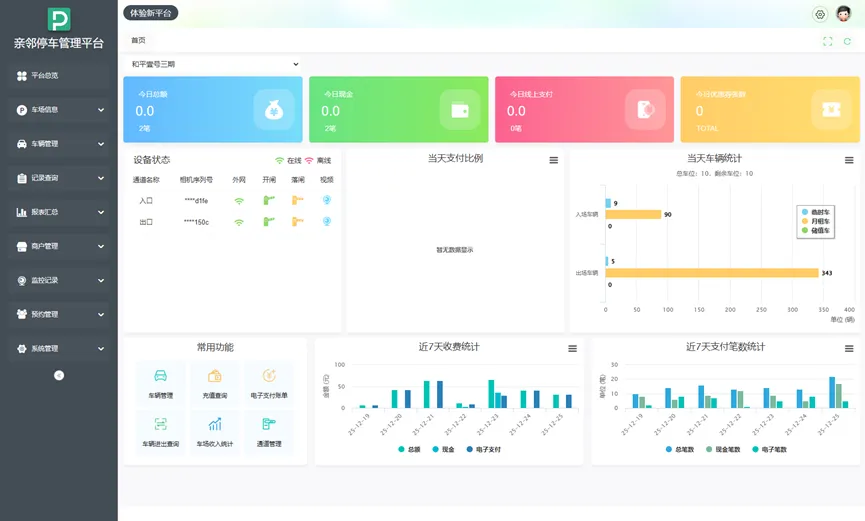
Task: Toggle 总额 series in 近7天收费统计 legend
Action: click(x=409, y=449)
